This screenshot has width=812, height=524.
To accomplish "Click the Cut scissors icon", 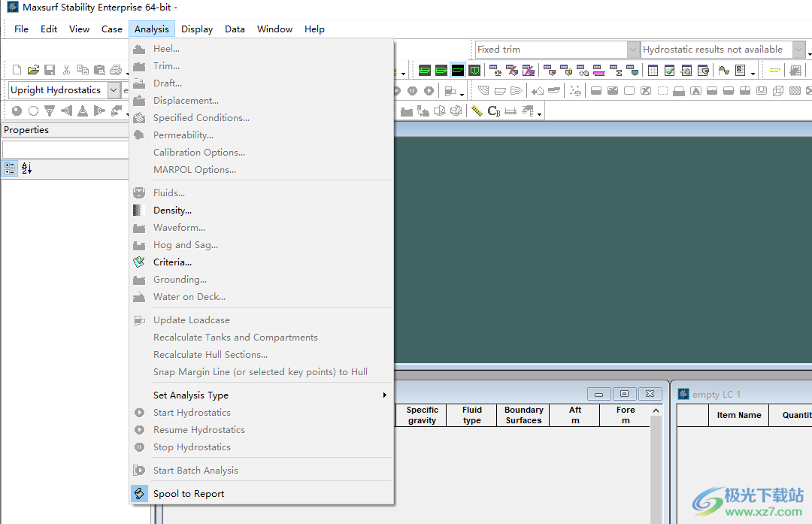I will [66, 69].
